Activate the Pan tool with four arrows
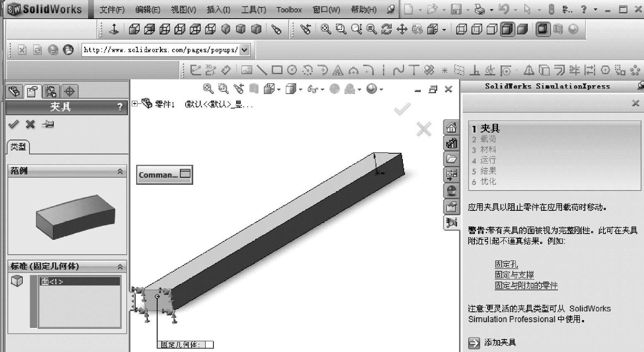Screen dimensions: 644x352 click(x=402, y=29)
